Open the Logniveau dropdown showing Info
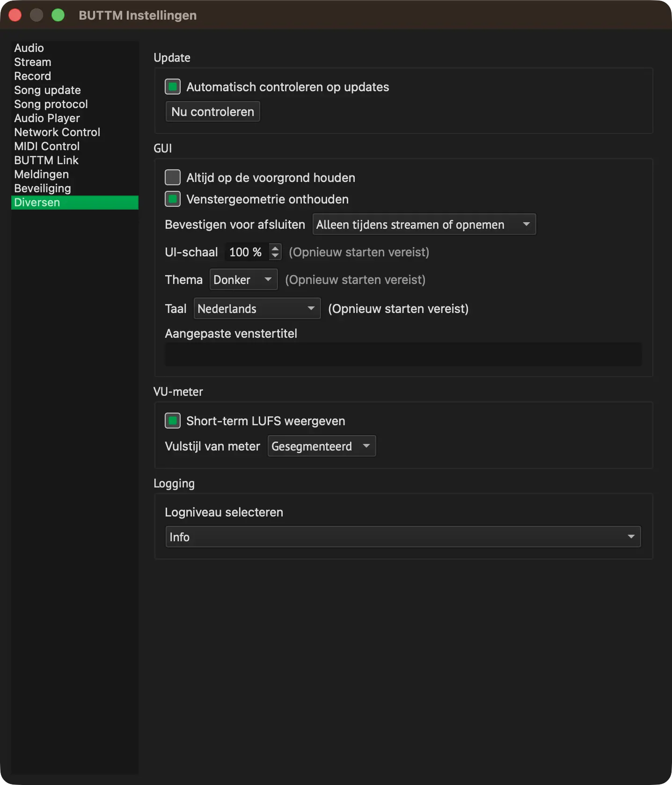672x785 pixels. point(403,537)
